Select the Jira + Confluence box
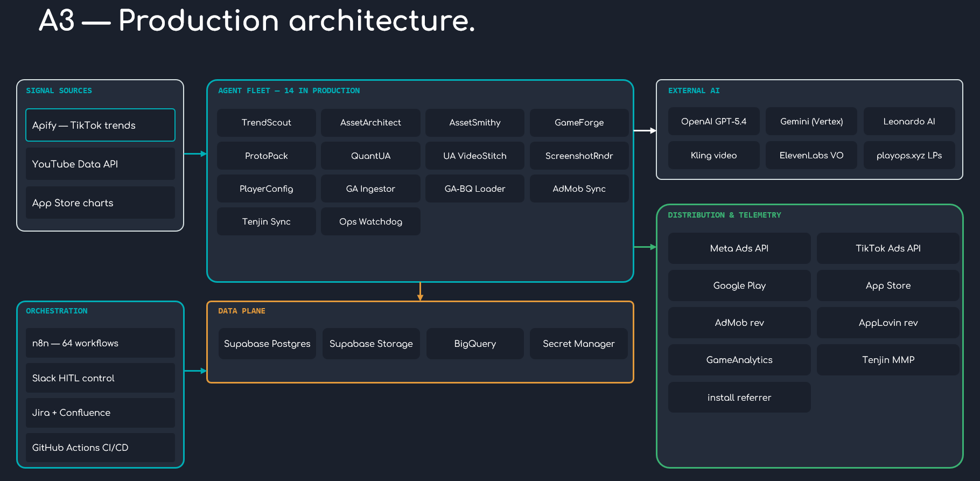Screen dimensions: 980x481 tap(100, 413)
